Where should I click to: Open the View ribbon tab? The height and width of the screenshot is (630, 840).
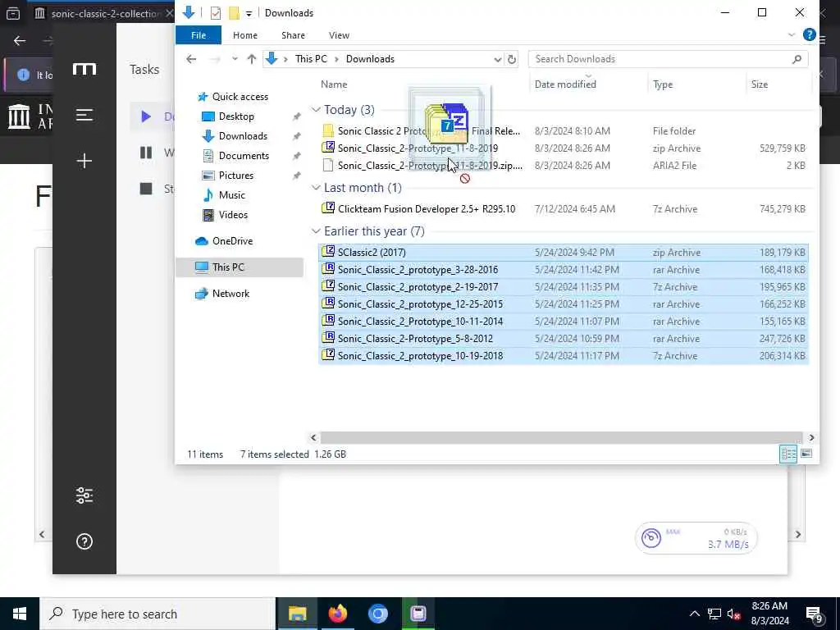339,35
